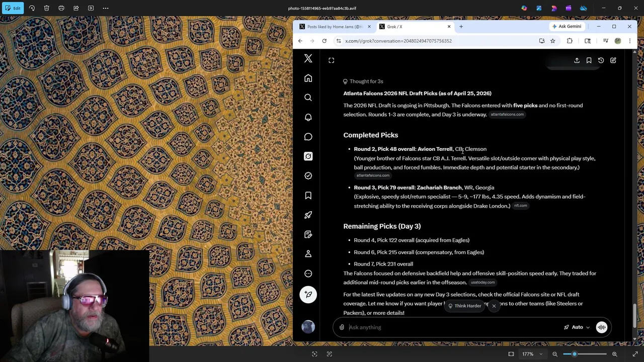The image size is (644, 362).
Task: Click the browser address bar URL
Action: click(x=398, y=41)
